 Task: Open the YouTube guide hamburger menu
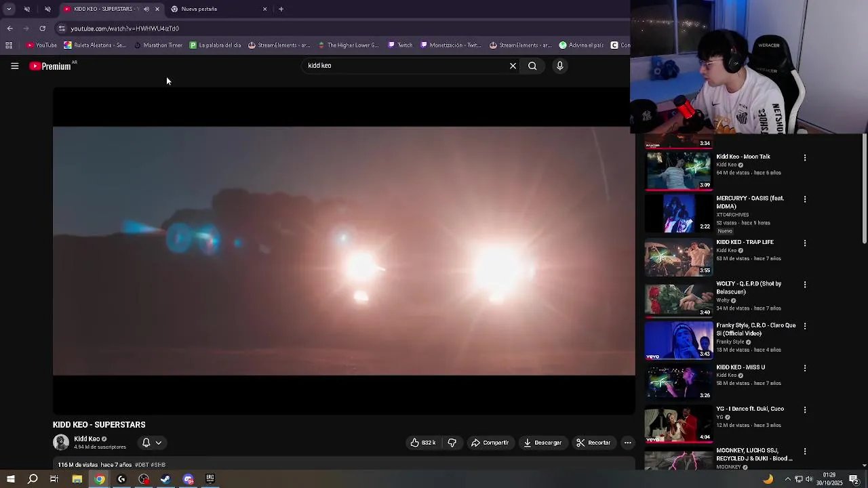(x=14, y=66)
